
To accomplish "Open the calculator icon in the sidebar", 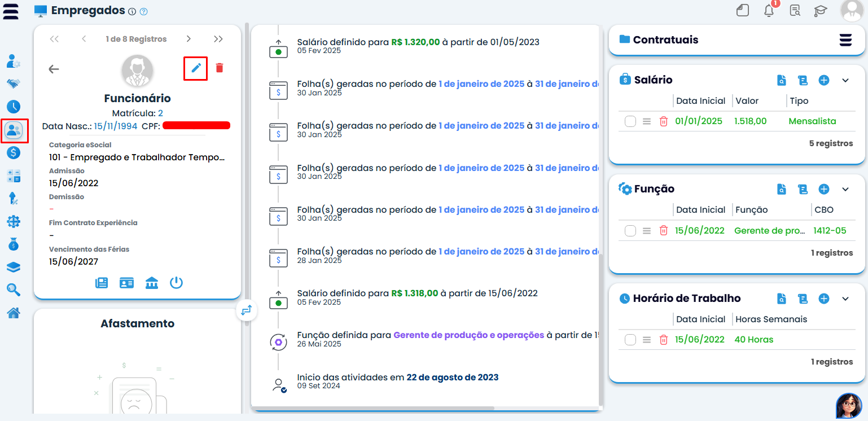I will (x=14, y=176).
